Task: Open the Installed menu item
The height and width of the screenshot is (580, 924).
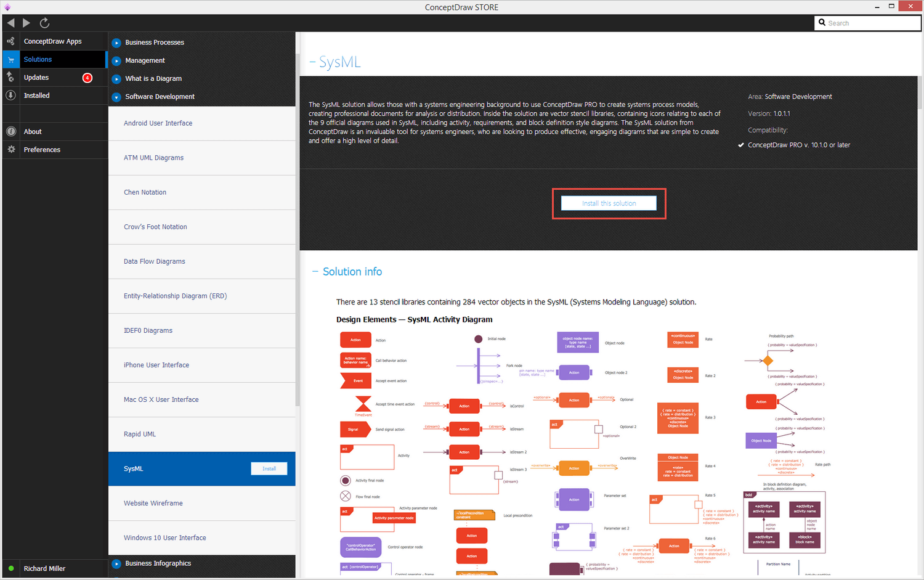Action: [x=37, y=96]
